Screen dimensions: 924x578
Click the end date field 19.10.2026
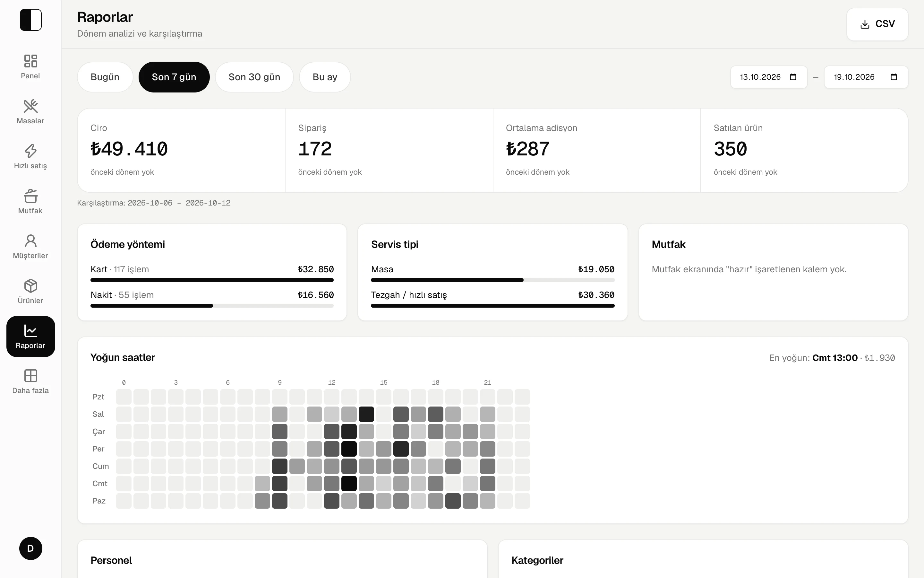coord(866,77)
